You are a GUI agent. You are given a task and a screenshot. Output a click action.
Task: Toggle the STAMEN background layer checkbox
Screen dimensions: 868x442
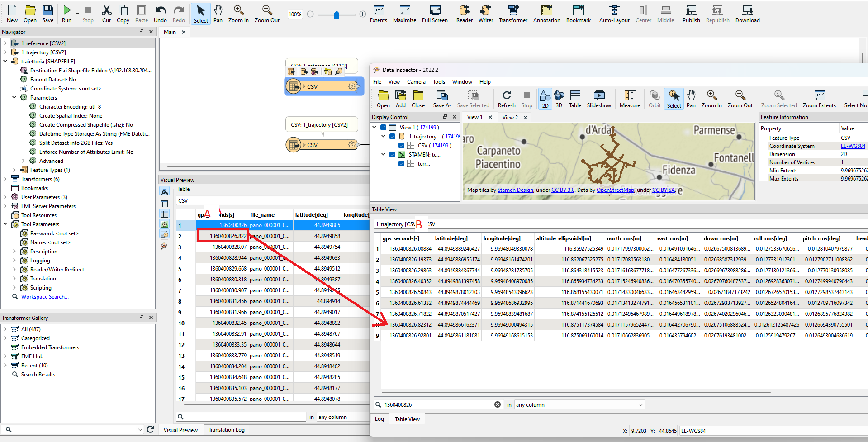pos(392,155)
